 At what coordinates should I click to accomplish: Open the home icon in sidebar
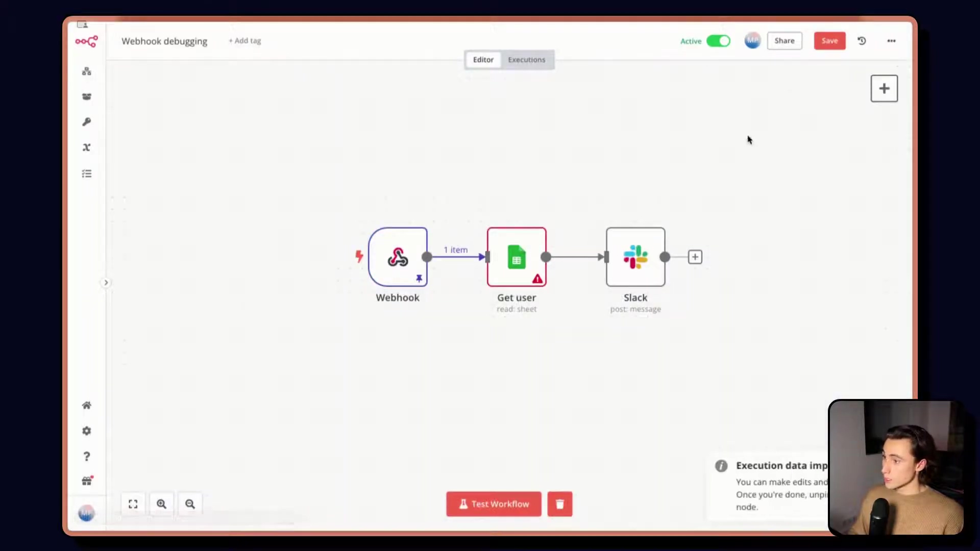(87, 406)
